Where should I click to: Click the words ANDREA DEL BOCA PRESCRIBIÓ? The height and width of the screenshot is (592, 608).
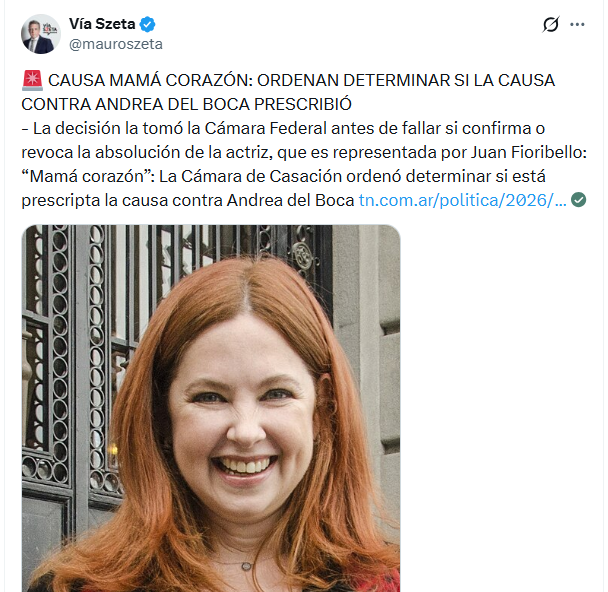coord(223,104)
